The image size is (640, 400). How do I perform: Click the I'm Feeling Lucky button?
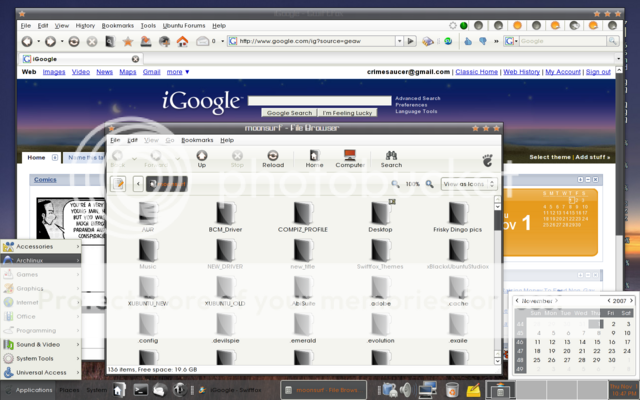click(x=347, y=113)
